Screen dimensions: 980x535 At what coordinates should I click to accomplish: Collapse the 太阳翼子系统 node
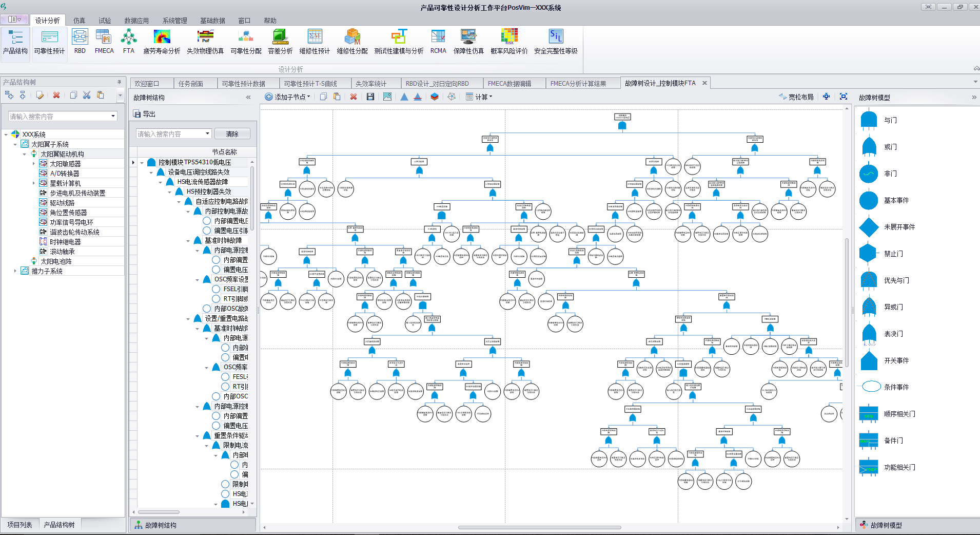point(15,144)
